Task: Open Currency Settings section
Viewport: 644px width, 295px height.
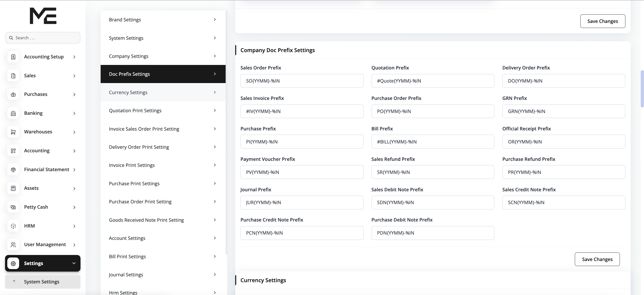Action: (163, 92)
